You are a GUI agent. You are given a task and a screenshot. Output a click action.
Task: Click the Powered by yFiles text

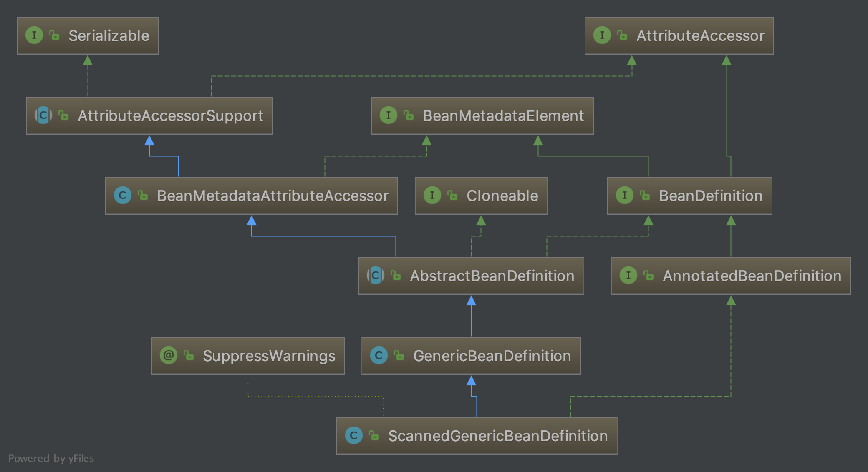(51, 458)
